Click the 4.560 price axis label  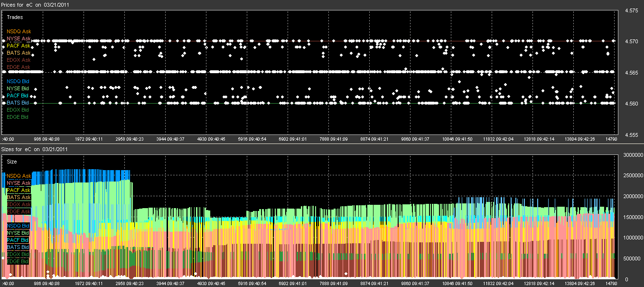(x=632, y=104)
